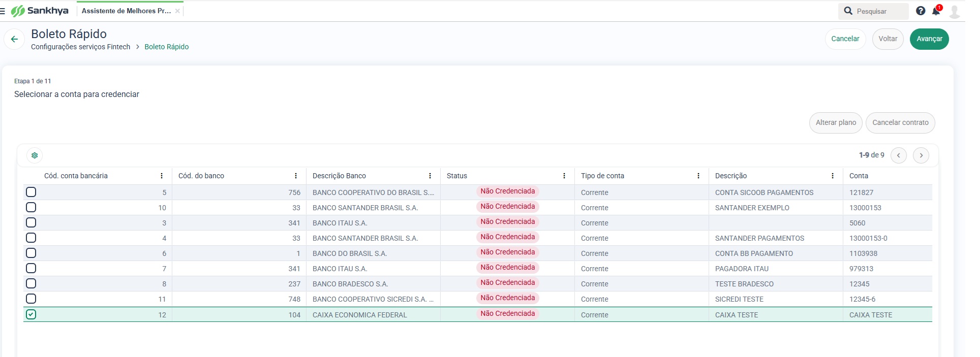This screenshot has width=980, height=357.
Task: Open Descrição Banco column options
Action: click(430, 176)
